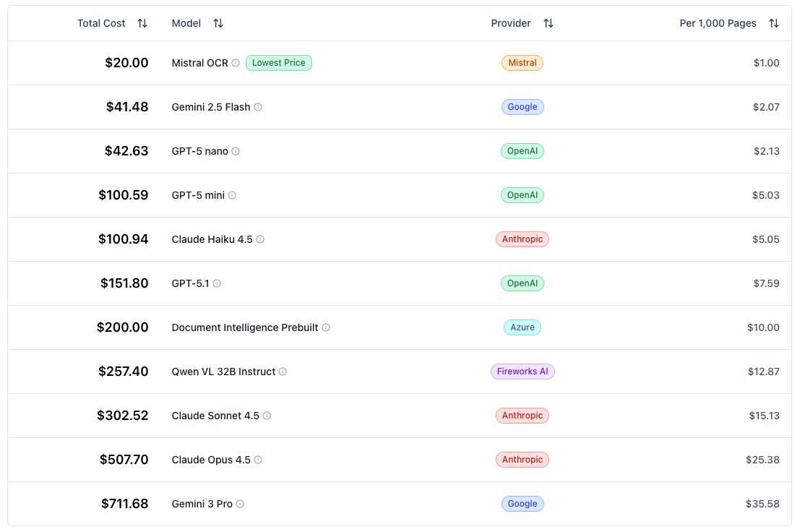Click the info icon beside Gemini 2.5 Flash
The width and height of the screenshot is (800, 532).
(258, 107)
